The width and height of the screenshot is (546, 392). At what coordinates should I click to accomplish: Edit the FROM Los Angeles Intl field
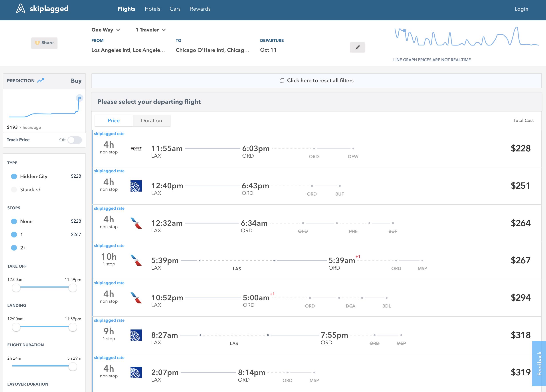coord(128,50)
